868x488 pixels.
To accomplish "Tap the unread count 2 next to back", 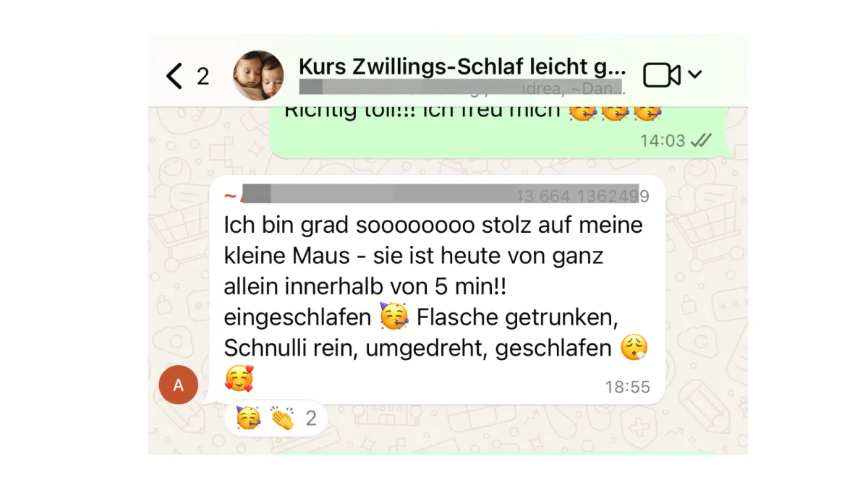I will tap(203, 76).
